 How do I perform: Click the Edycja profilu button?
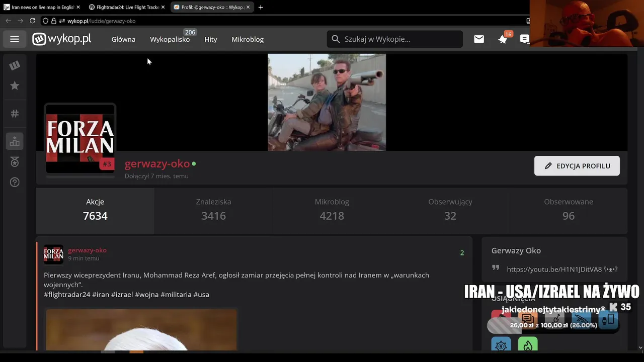pos(577,166)
